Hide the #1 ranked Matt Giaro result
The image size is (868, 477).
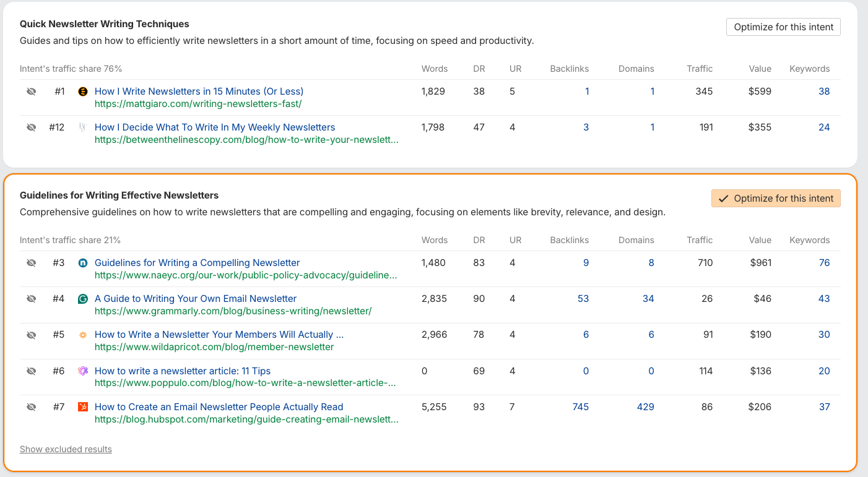tap(31, 91)
